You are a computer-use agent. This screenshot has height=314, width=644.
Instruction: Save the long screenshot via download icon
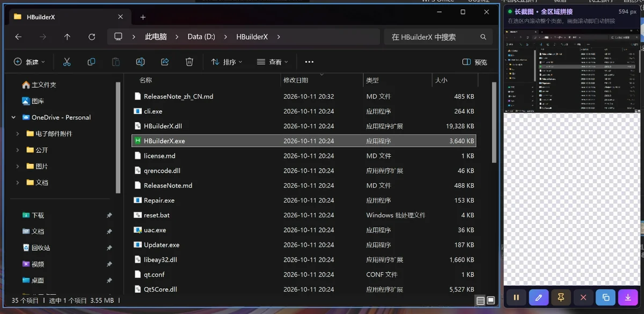point(628,297)
